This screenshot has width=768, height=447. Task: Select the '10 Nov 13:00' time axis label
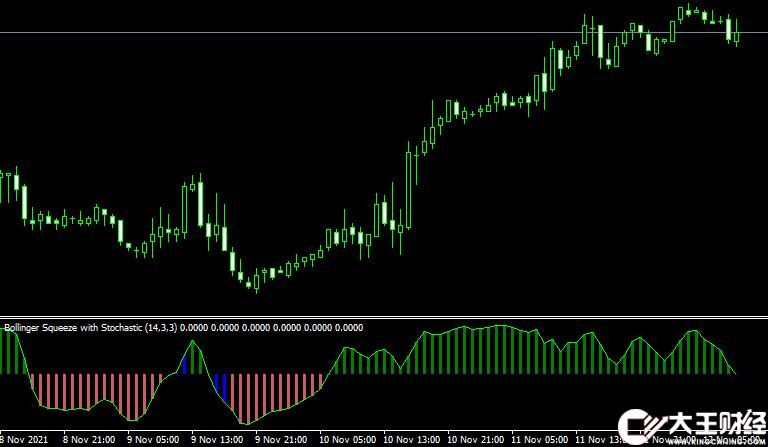coord(411,440)
